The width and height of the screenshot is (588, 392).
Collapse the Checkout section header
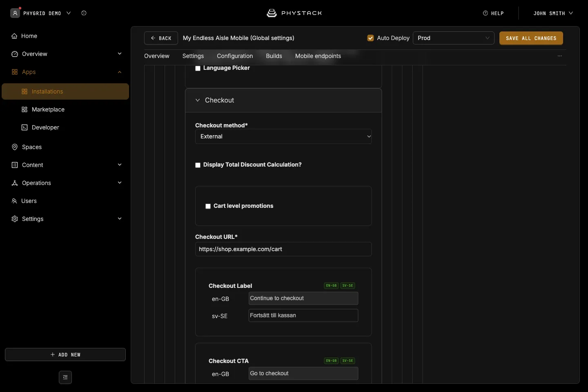[283, 100]
